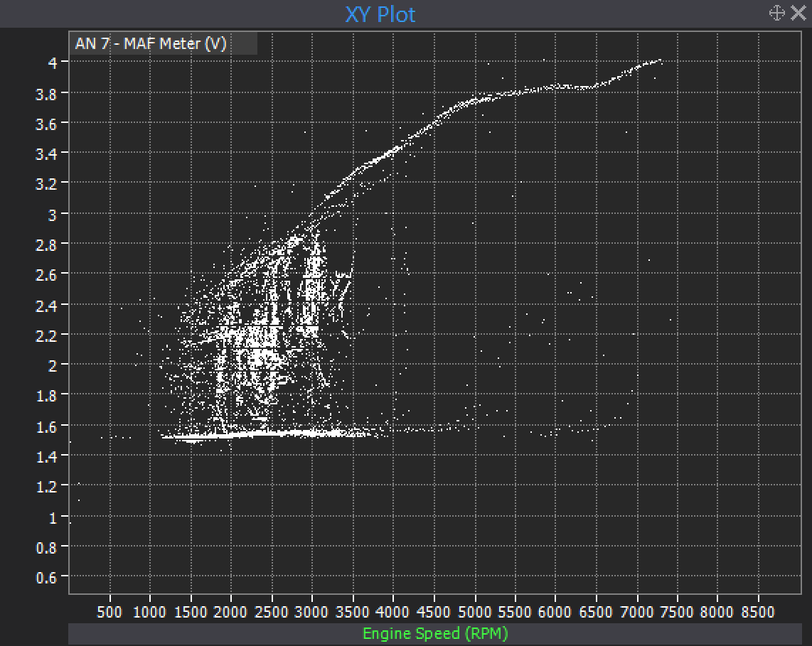Select the 8500 tick on the RPM axis

pyautogui.click(x=757, y=611)
